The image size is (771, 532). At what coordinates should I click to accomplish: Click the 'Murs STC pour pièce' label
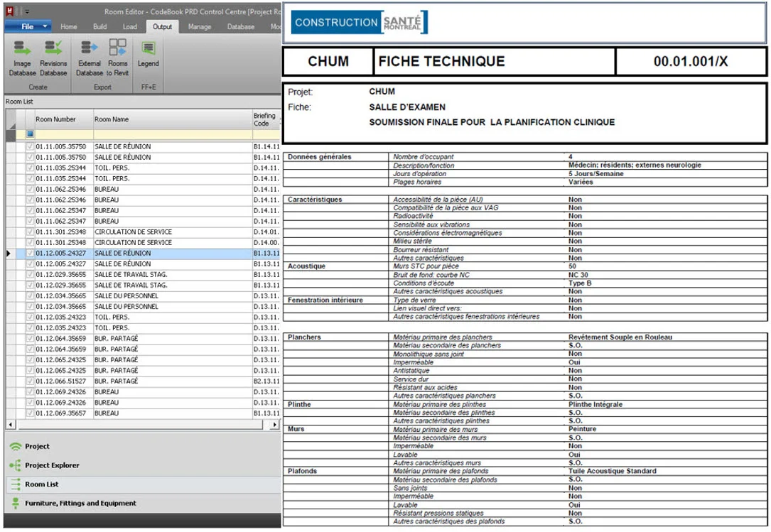click(426, 266)
